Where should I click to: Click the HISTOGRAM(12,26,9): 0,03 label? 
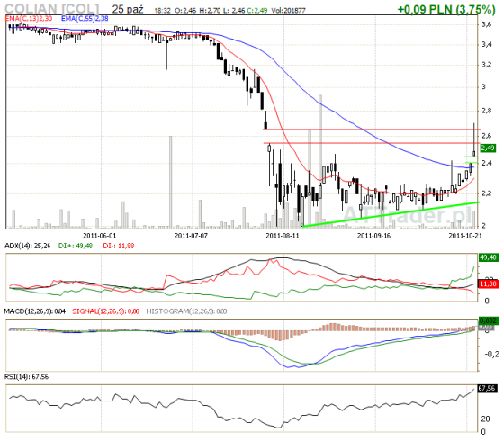tap(186, 311)
